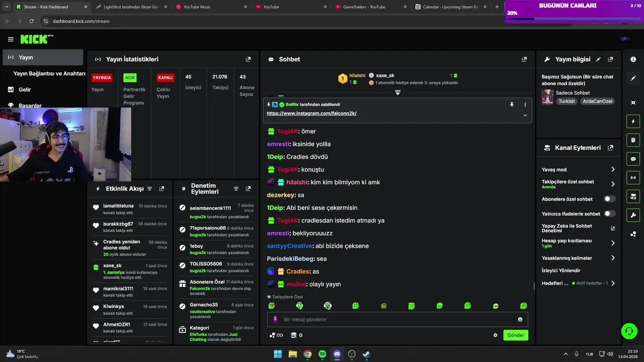Click the ArdaCanOzel tag
The height and width of the screenshot is (362, 644).
(598, 101)
